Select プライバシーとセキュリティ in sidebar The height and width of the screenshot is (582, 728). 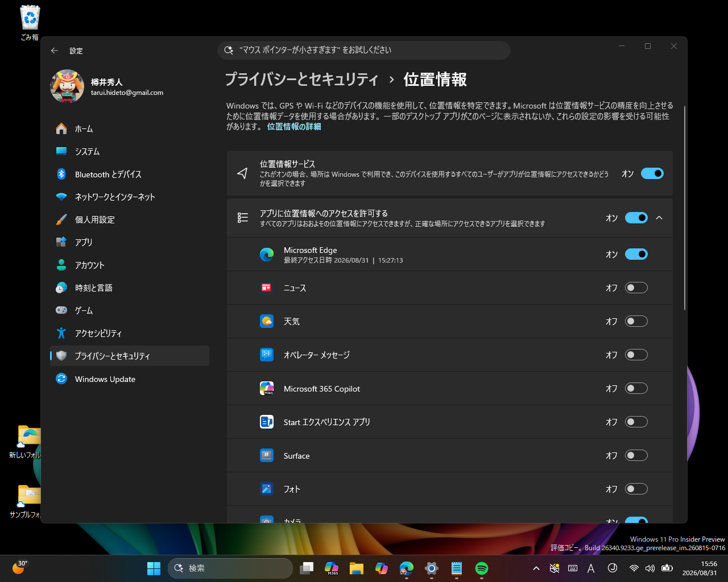pyautogui.click(x=130, y=356)
